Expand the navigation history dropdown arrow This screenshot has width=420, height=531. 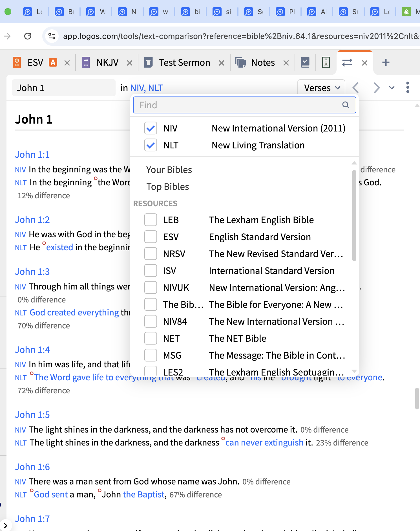click(392, 88)
